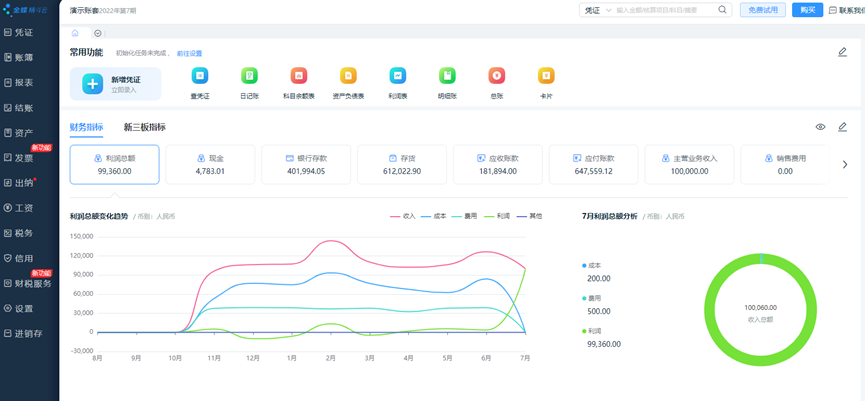This screenshot has width=865, height=401.
Task: Expand the tab list dropdown arrow
Action: [98, 33]
